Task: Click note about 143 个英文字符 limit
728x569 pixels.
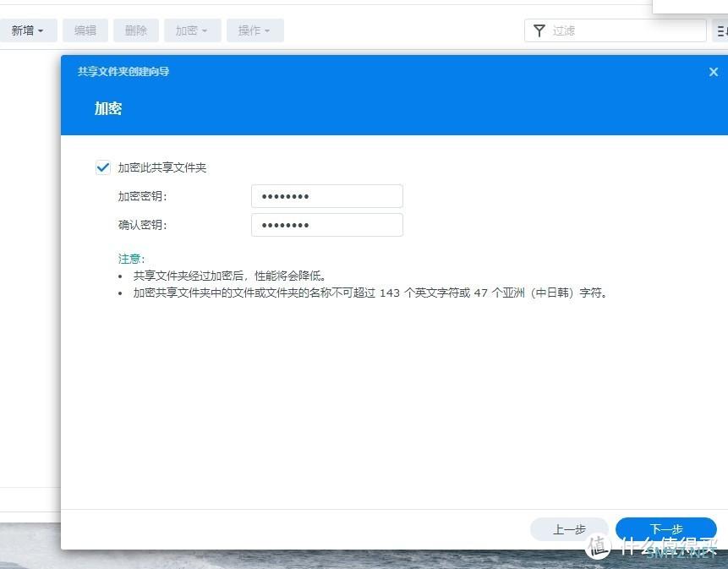Action: [x=370, y=293]
